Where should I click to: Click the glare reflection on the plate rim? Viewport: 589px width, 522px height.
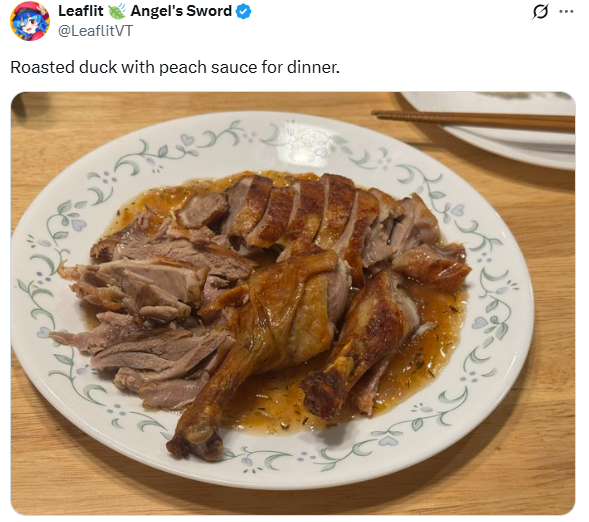pyautogui.click(x=306, y=145)
